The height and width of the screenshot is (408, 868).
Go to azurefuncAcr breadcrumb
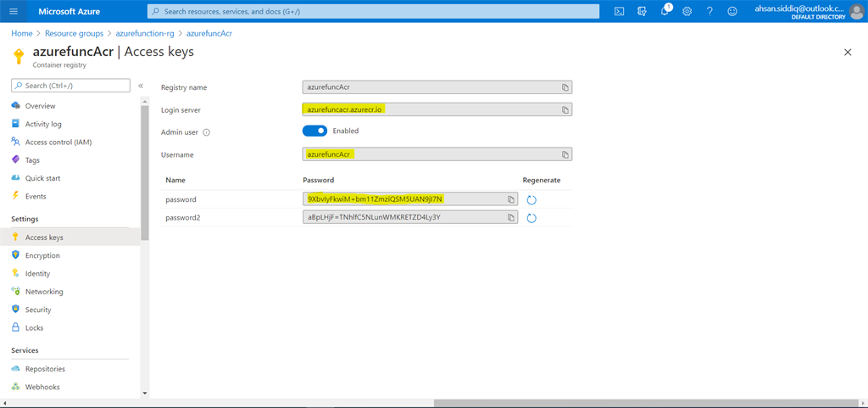209,33
